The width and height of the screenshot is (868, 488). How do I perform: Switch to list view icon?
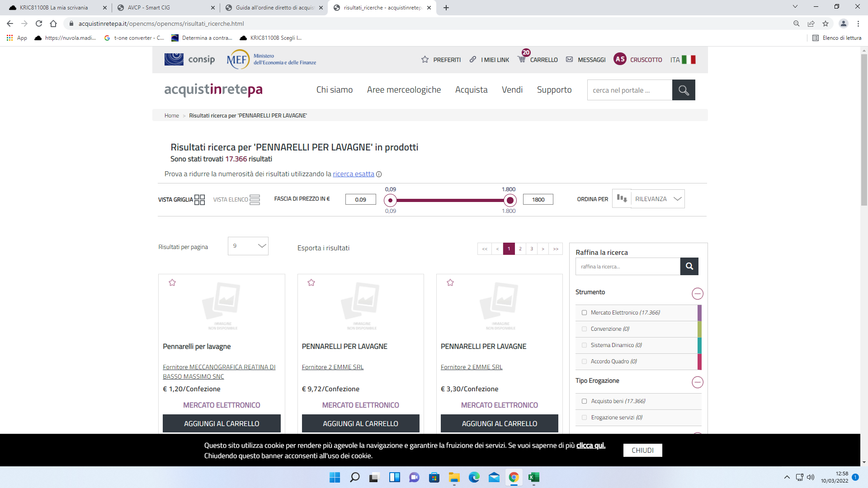pyautogui.click(x=255, y=200)
